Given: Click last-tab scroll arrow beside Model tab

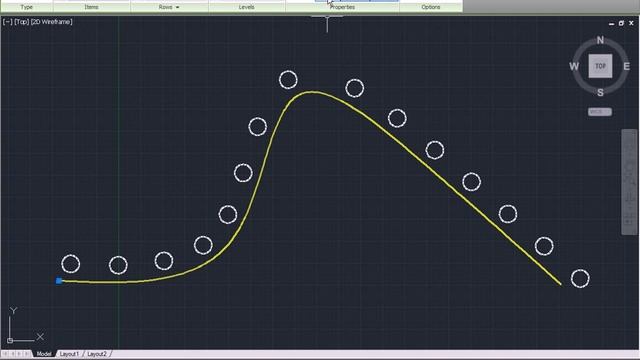Looking at the screenshot, I should tap(27, 354).
